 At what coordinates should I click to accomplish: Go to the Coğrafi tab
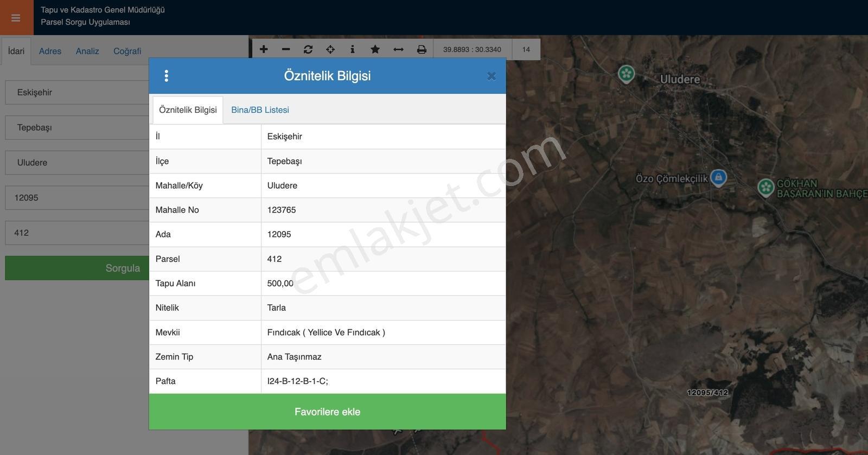(x=127, y=51)
